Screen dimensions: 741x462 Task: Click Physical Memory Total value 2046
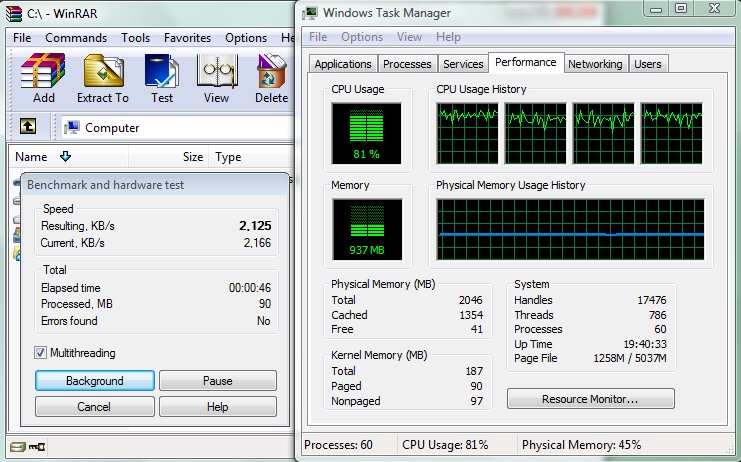point(471,300)
